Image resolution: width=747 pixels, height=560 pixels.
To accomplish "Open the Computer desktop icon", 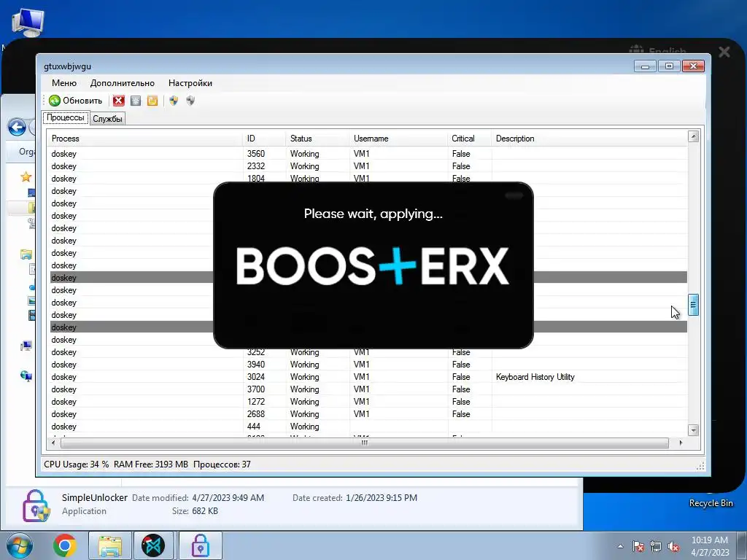I will [x=28, y=23].
